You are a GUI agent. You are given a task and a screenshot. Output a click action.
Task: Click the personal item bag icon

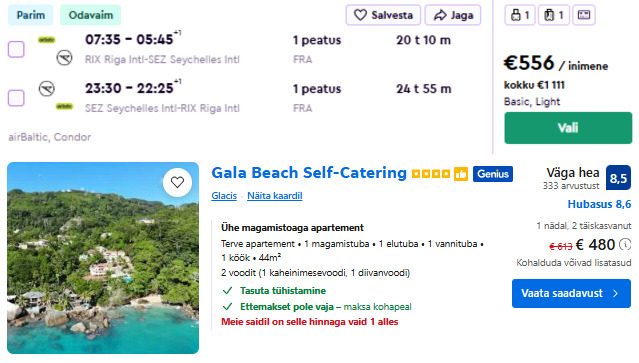[x=520, y=15]
